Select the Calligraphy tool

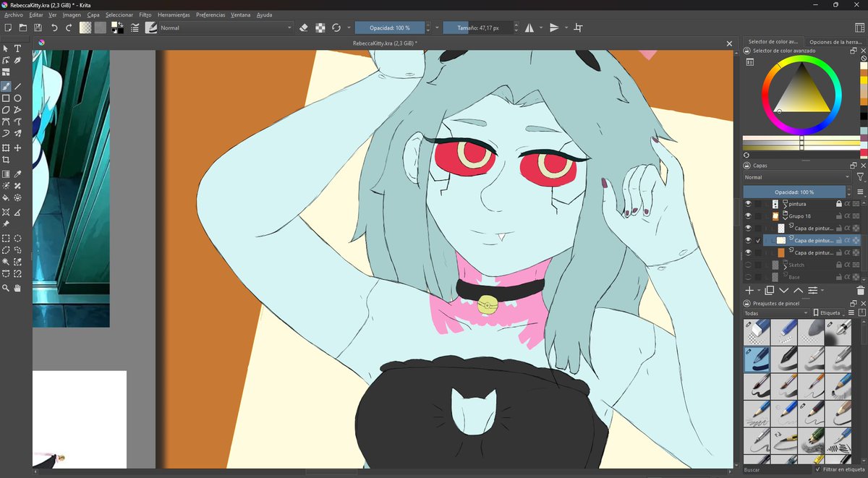[x=17, y=60]
